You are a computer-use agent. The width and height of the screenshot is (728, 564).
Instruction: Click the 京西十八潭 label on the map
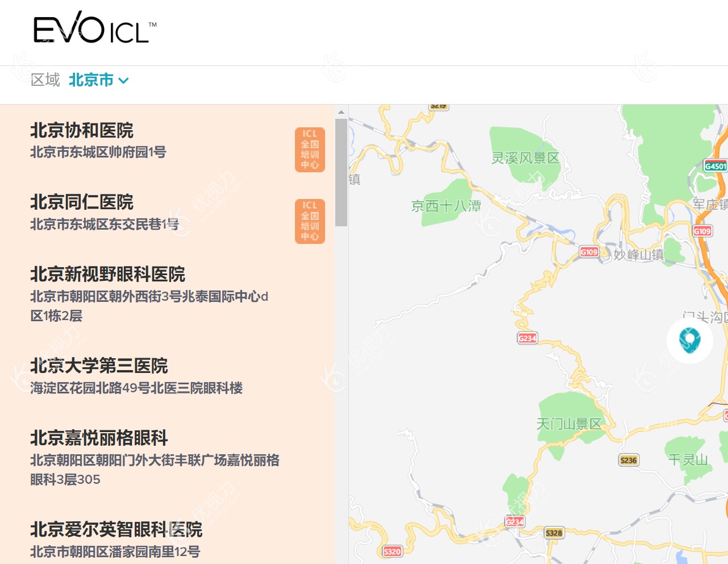tap(446, 206)
